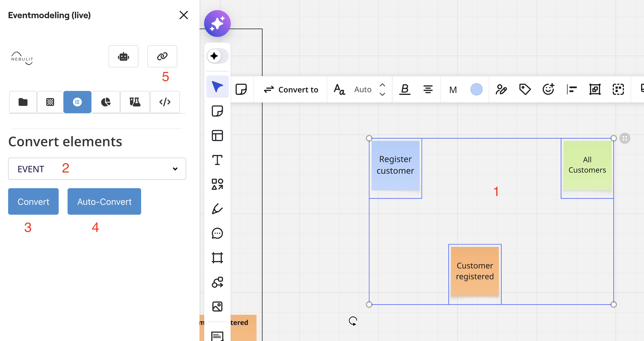Image resolution: width=644 pixels, height=341 pixels.
Task: Increase font size with up stepper arrow
Action: click(x=382, y=85)
